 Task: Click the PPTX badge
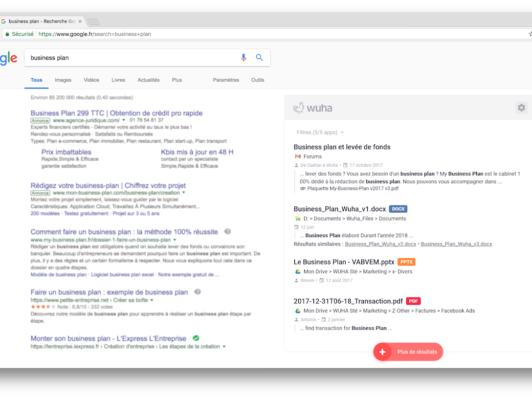(406, 262)
